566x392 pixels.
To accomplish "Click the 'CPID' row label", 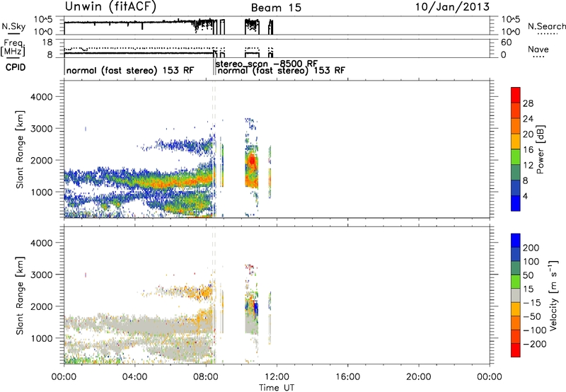I will pyautogui.click(x=16, y=67).
